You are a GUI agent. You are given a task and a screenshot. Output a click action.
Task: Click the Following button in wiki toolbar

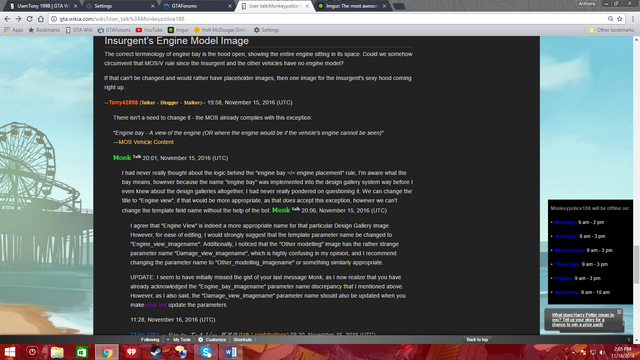pyautogui.click(x=150, y=340)
